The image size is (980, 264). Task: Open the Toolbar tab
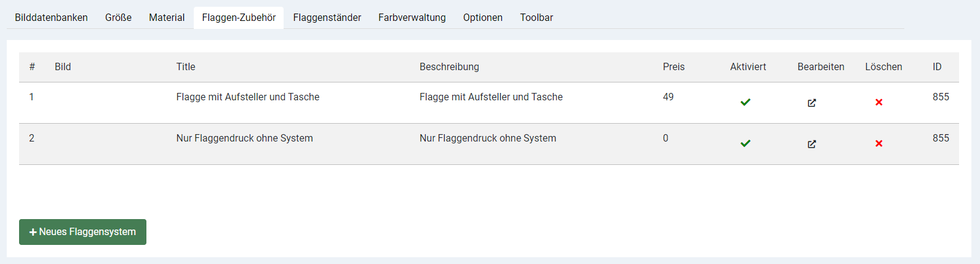(536, 18)
